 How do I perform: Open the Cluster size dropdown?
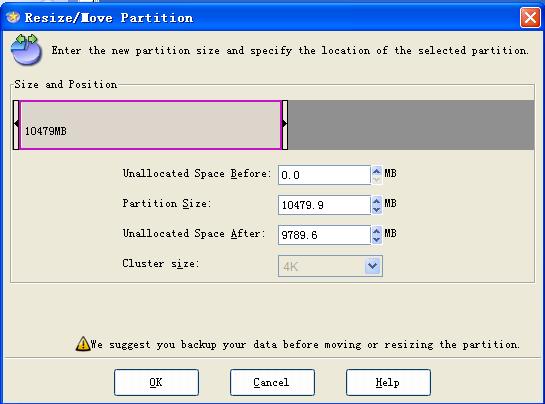[373, 266]
